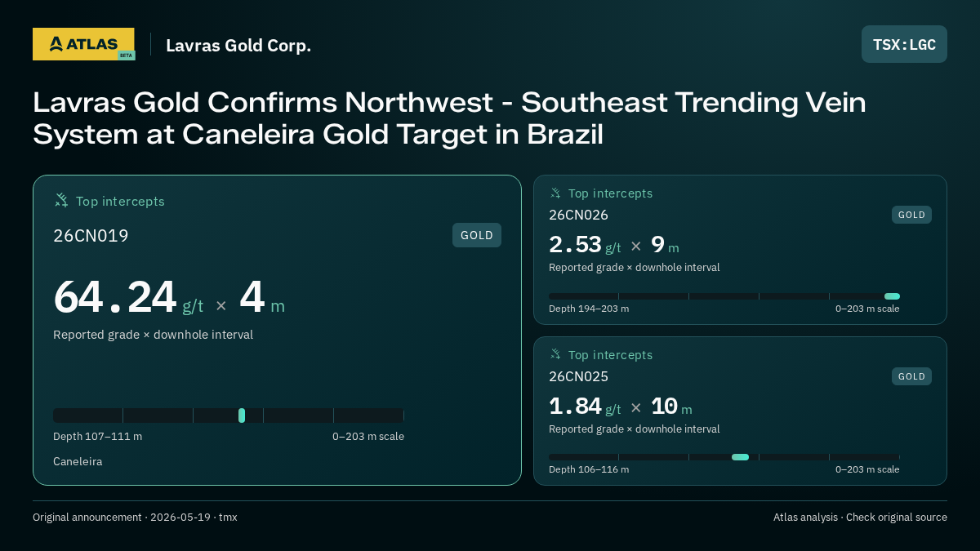Click the 2.53 g/t grade value
The image size is (980, 551).
pos(585,245)
